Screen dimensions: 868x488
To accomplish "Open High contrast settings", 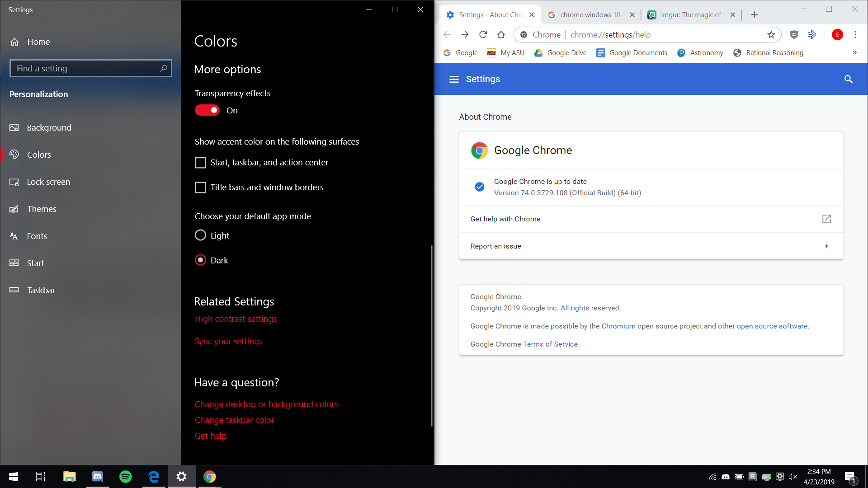I will click(236, 318).
